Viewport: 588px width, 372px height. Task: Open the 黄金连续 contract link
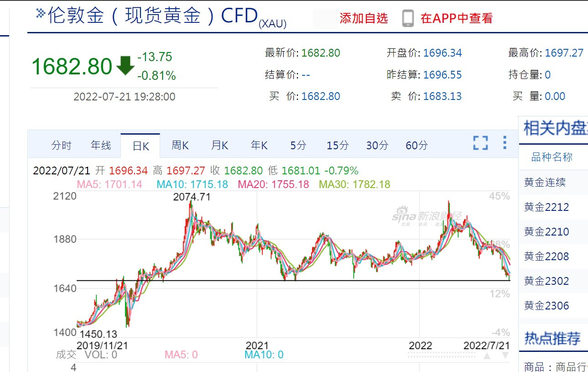coord(545,183)
